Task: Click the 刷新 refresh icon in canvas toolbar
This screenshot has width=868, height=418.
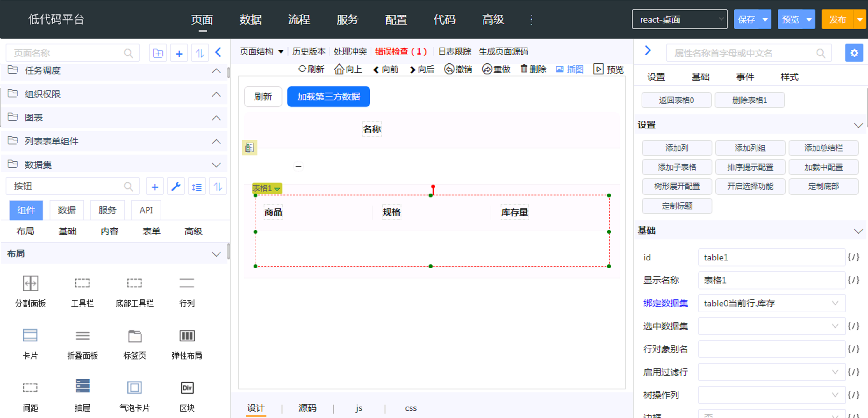Action: click(302, 69)
